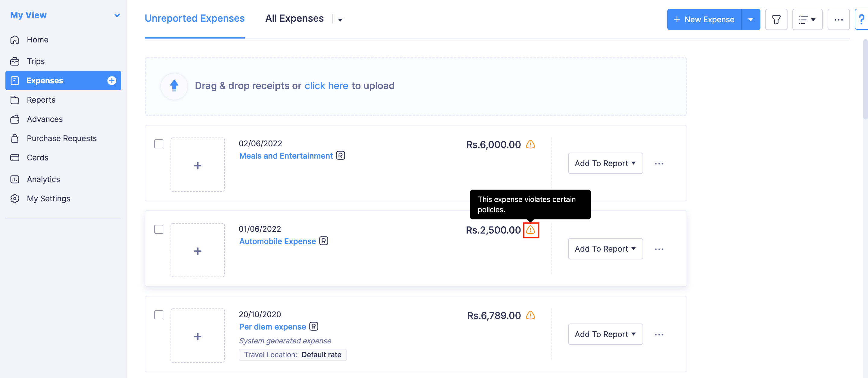The height and width of the screenshot is (378, 868).
Task: Click the plus icon beside Expenses
Action: [x=111, y=80]
